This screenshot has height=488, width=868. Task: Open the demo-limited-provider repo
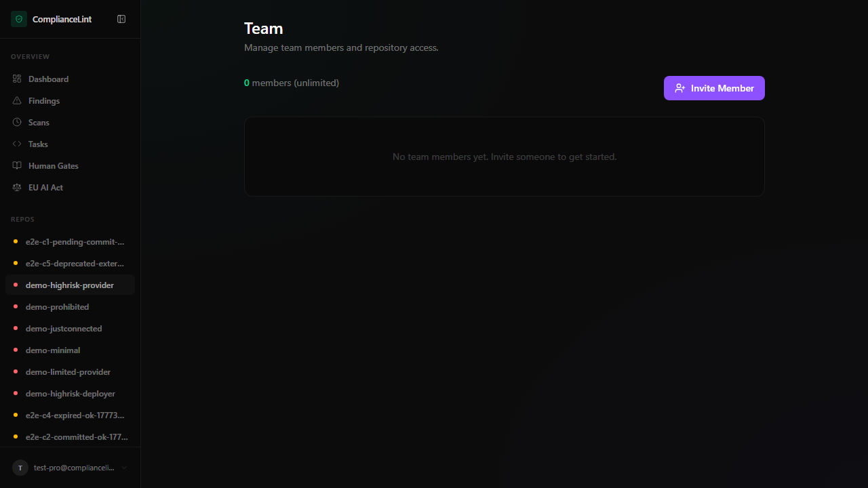[x=68, y=372]
